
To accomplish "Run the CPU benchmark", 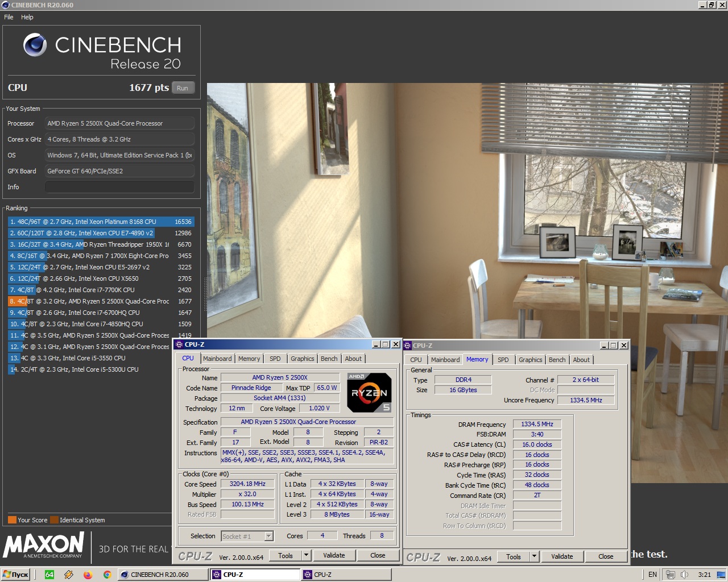I will [183, 88].
